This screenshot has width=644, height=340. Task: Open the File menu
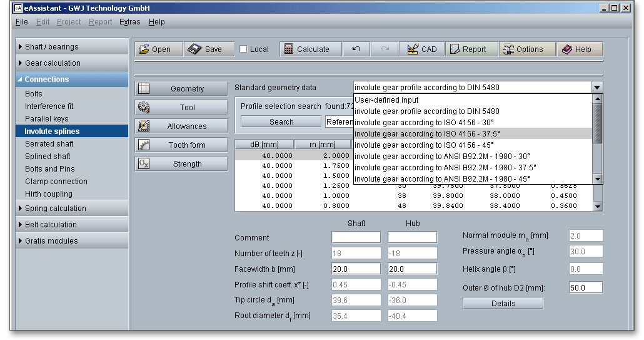pos(21,22)
